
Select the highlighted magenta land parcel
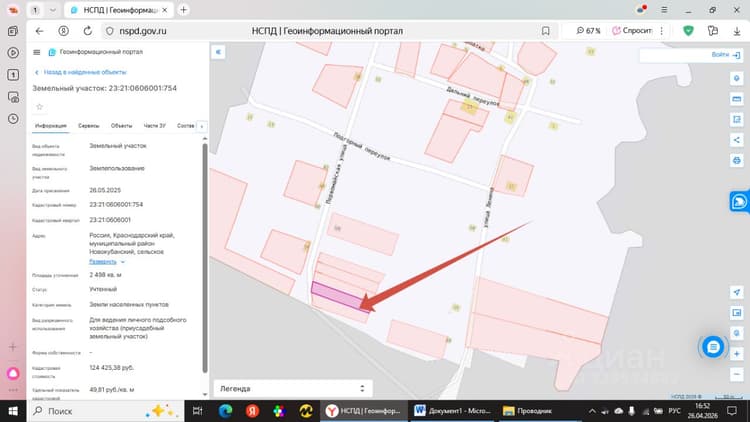337,295
